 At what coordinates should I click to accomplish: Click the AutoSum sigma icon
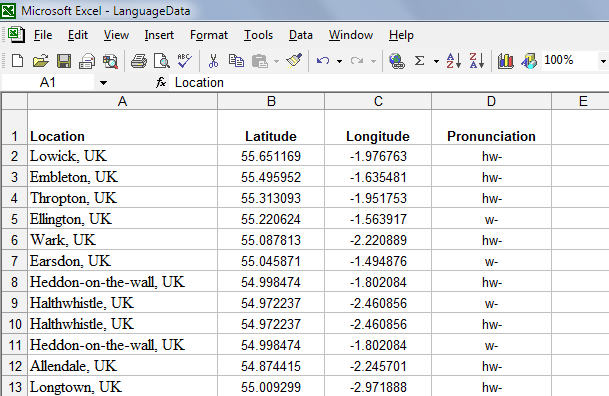click(419, 61)
